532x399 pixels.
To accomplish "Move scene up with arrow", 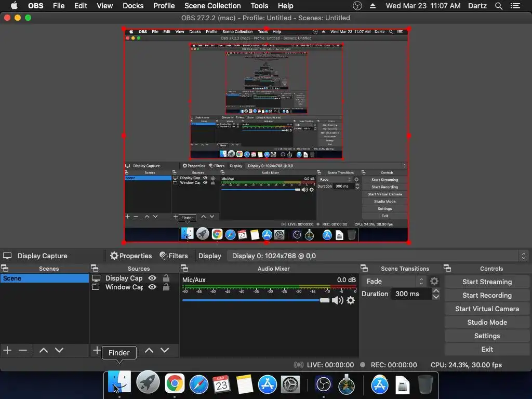I will coord(44,350).
